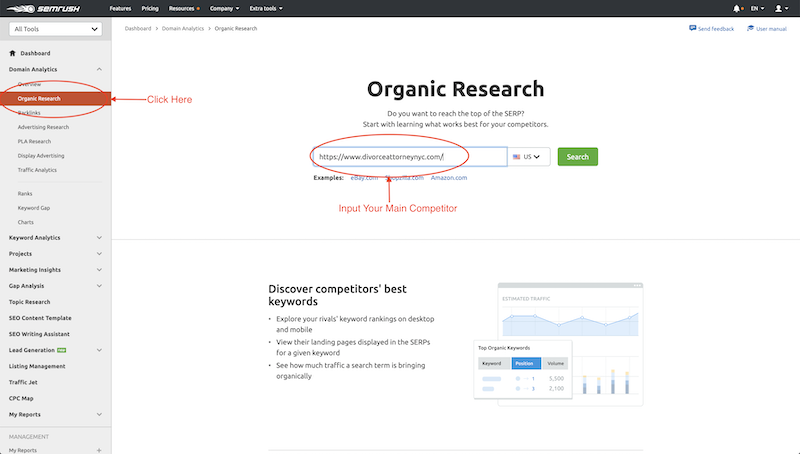
Task: Open Charts in sidebar
Action: coord(26,222)
